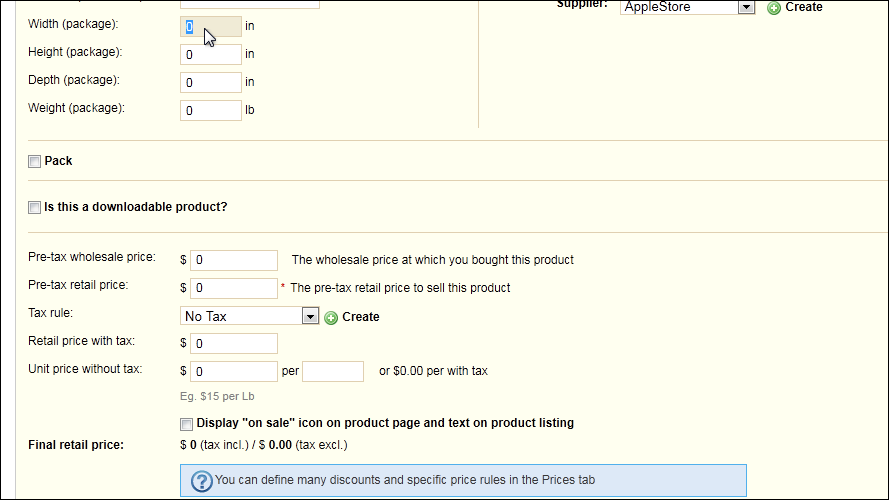The width and height of the screenshot is (889, 500).
Task: Click into the Depth (package) field
Action: 211,82
